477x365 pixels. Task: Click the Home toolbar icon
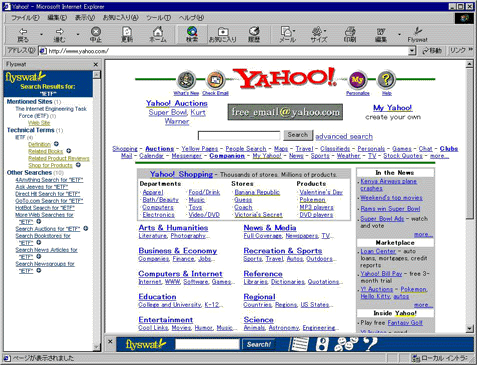click(158, 34)
